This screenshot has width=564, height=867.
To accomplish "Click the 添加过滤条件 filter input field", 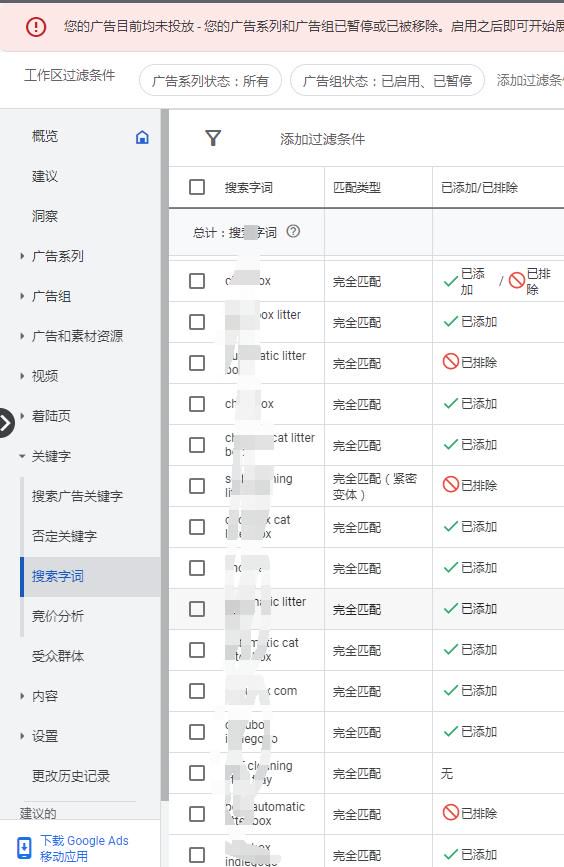I will tap(322, 139).
